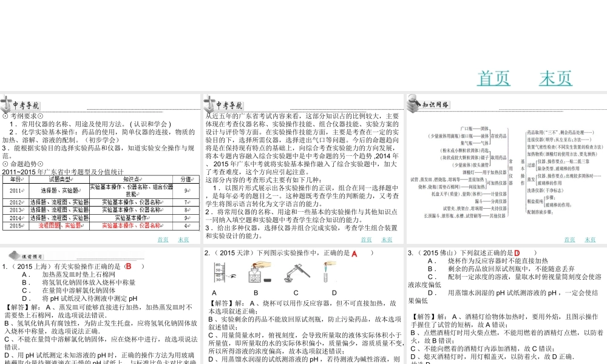Image resolution: width=607 pixels, height=364 pixels.
Task: Click the 课前预习 header icon
Action: tap(15, 255)
